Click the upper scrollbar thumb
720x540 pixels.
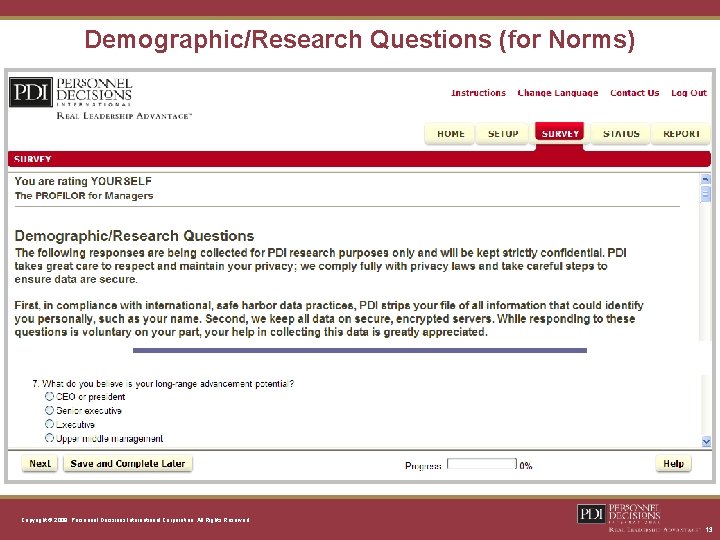click(x=706, y=195)
